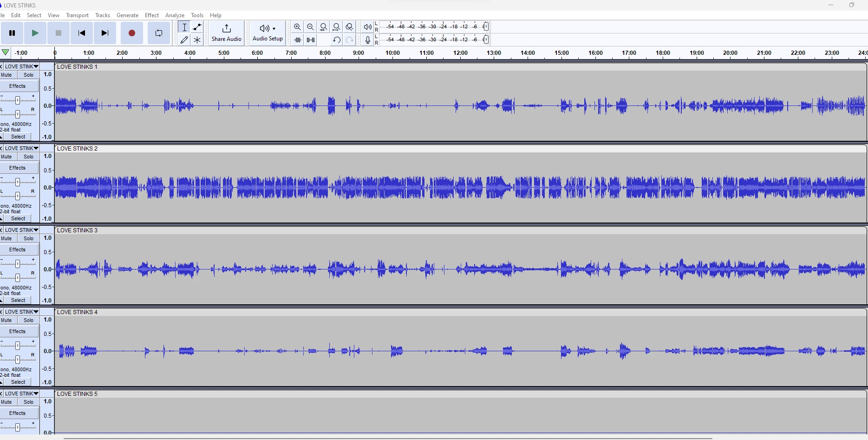Click the Pause button in transport toolbar

[12, 33]
